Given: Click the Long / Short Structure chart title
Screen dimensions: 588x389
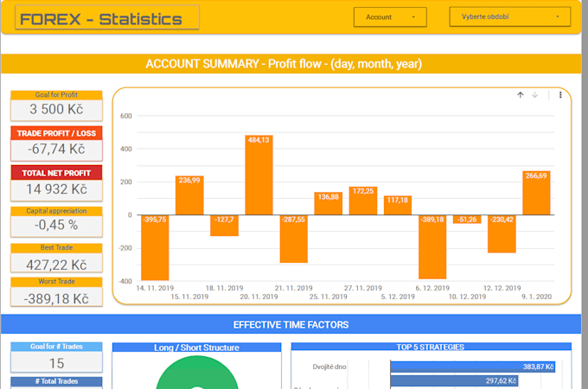Looking at the screenshot, I should 196,348.
